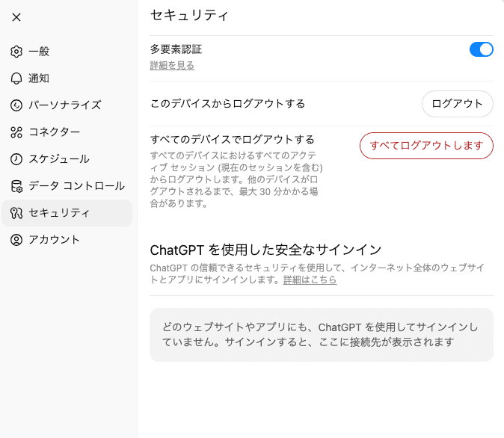Click the gear icon beside 一般

[16, 52]
